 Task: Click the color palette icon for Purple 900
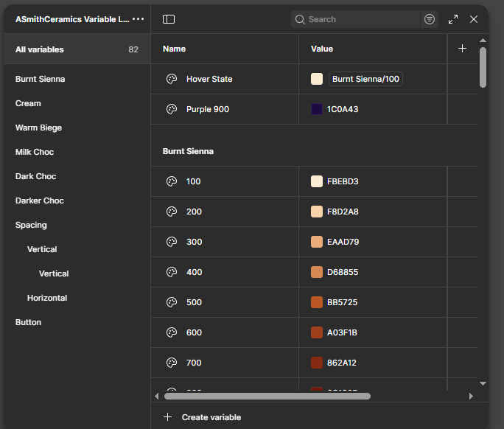(172, 109)
